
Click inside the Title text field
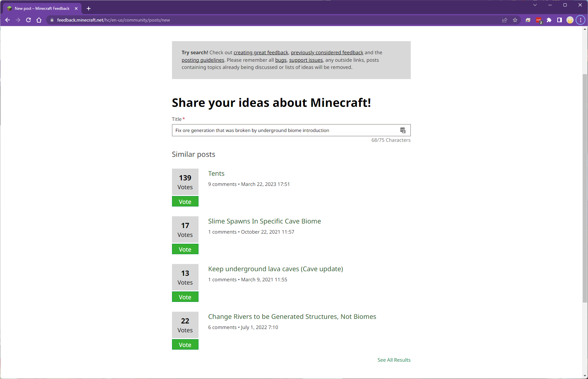[285, 130]
